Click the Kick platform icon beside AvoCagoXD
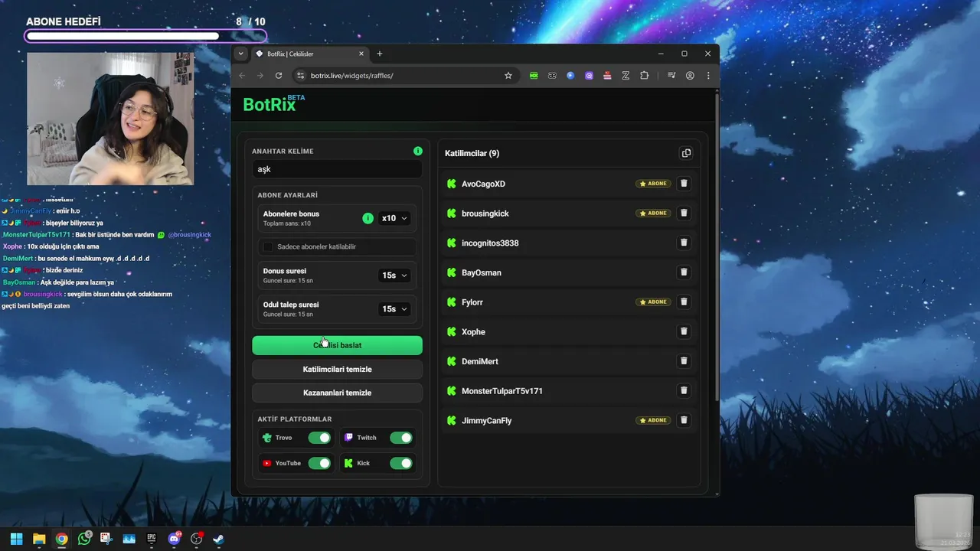Viewport: 980px width, 551px height. [451, 184]
